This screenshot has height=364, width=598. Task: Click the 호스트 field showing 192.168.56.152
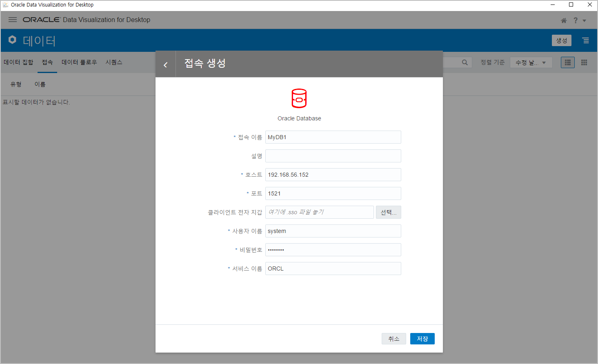click(333, 175)
